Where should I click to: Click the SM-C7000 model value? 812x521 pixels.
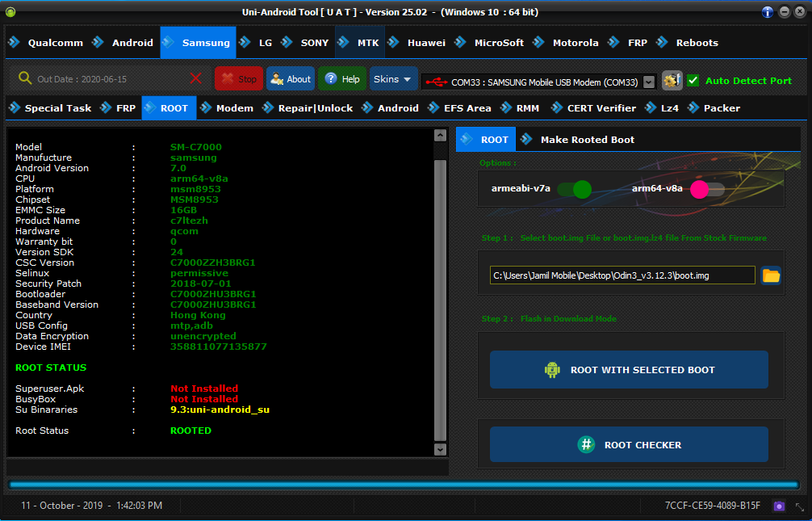coord(196,147)
